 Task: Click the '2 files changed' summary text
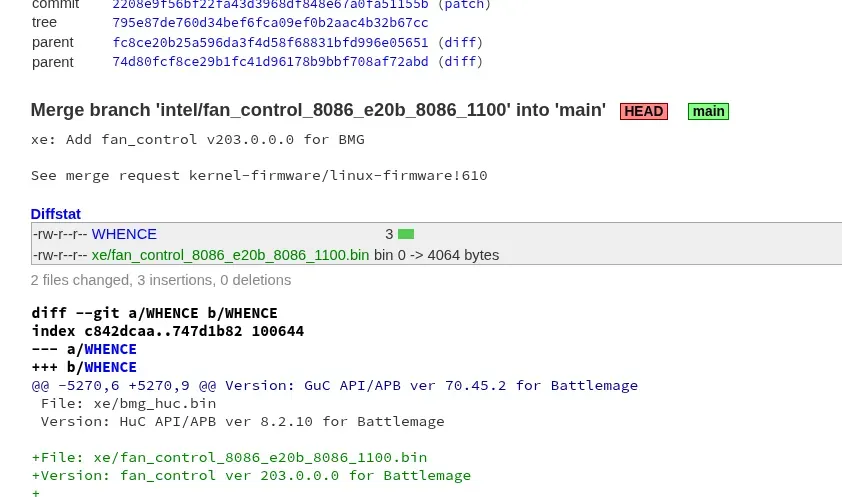(161, 280)
